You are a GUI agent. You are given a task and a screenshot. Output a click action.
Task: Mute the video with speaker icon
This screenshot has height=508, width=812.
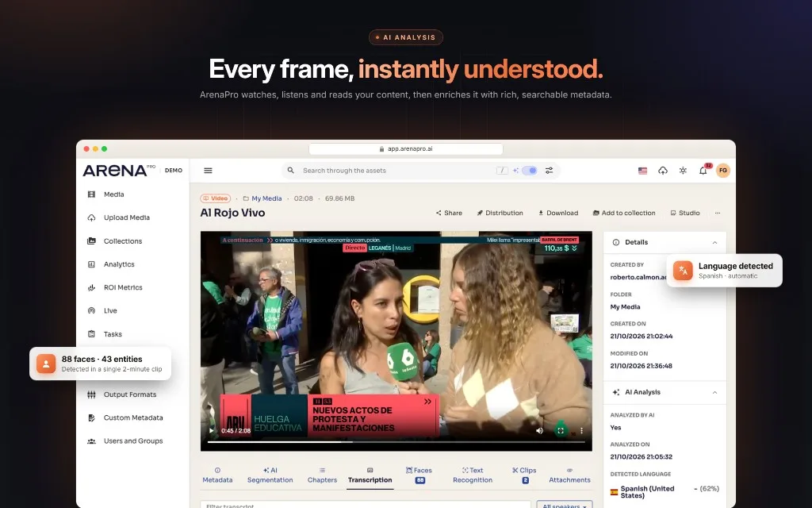[x=539, y=431]
